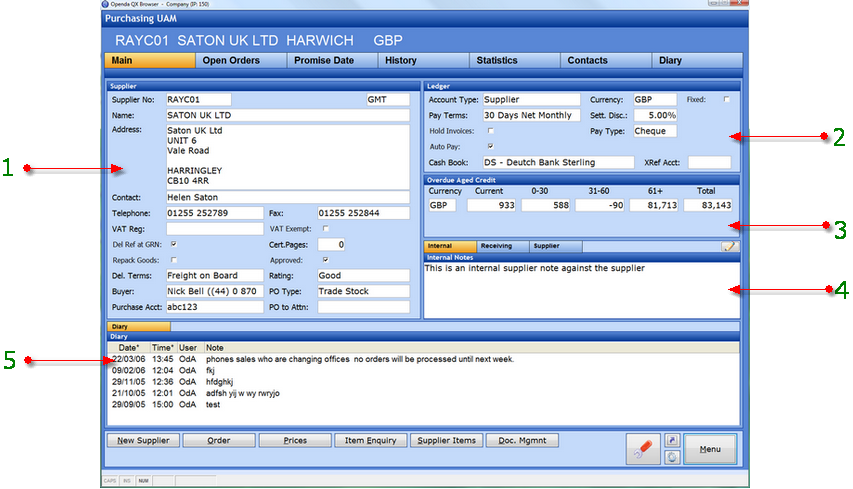The height and width of the screenshot is (489, 853).
Task: Tick the VAT Exempt checkbox
Action: tap(326, 228)
